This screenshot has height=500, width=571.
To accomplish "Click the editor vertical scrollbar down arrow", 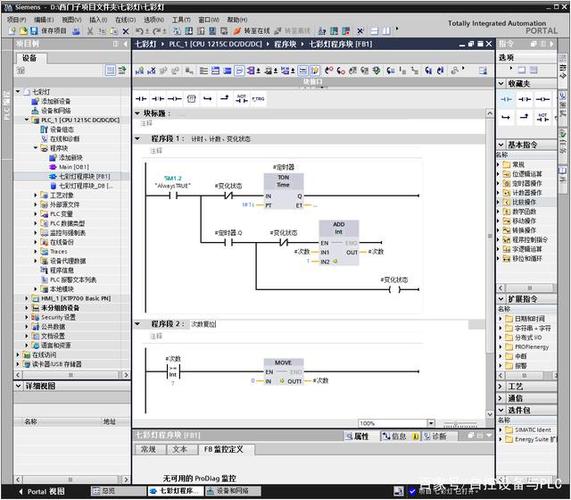I will coord(490,414).
